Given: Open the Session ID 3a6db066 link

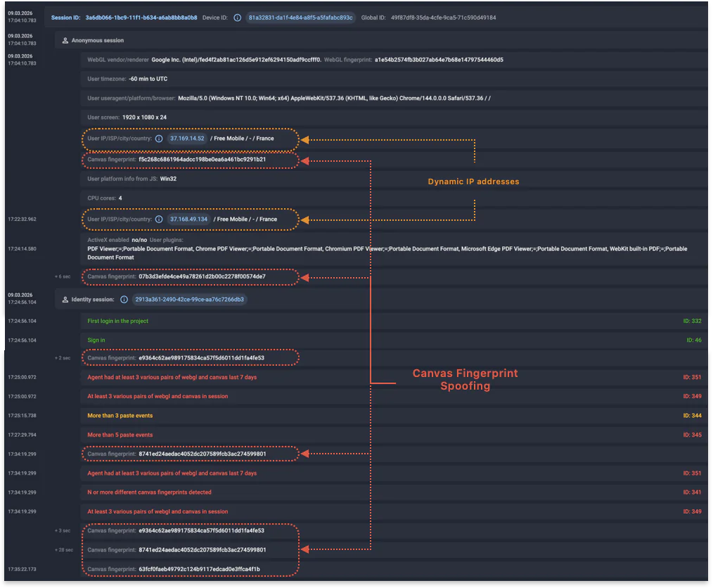Looking at the screenshot, I should [141, 18].
